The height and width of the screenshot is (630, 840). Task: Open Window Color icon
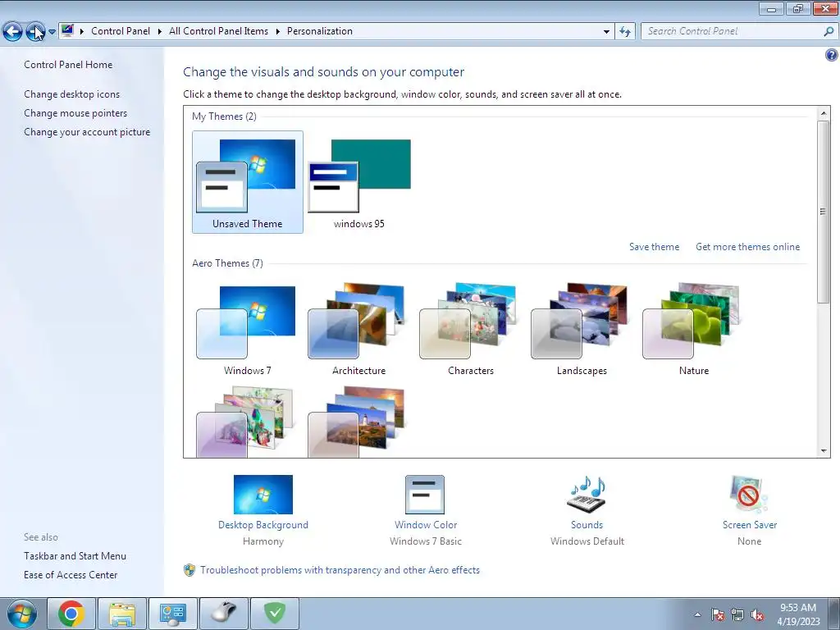pyautogui.click(x=425, y=495)
